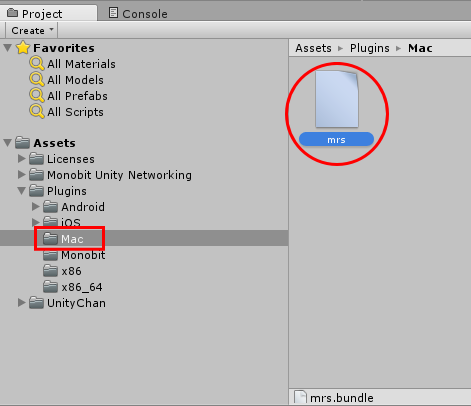Expand the UnityChan folder arrow
This screenshot has width=471, height=406.
point(22,302)
